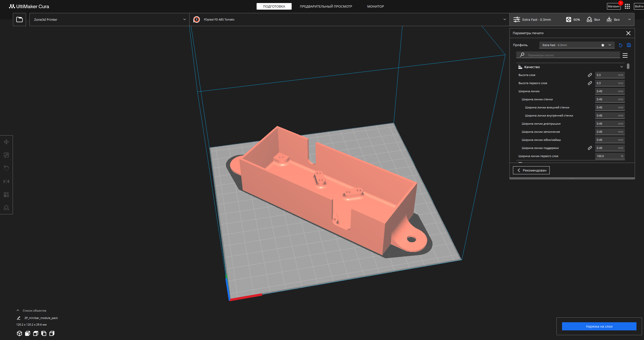
Task: Switch to front view icon
Action: coord(28,333)
